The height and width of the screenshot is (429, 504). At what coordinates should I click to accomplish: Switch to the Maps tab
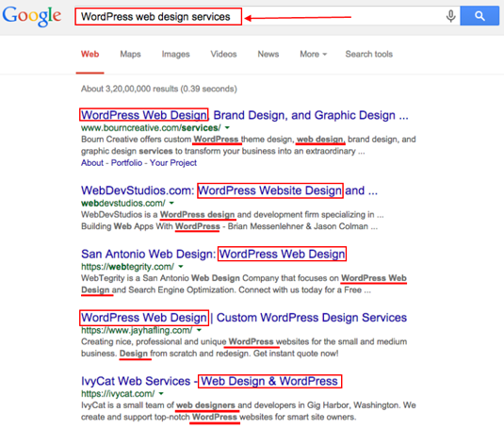pyautogui.click(x=131, y=54)
